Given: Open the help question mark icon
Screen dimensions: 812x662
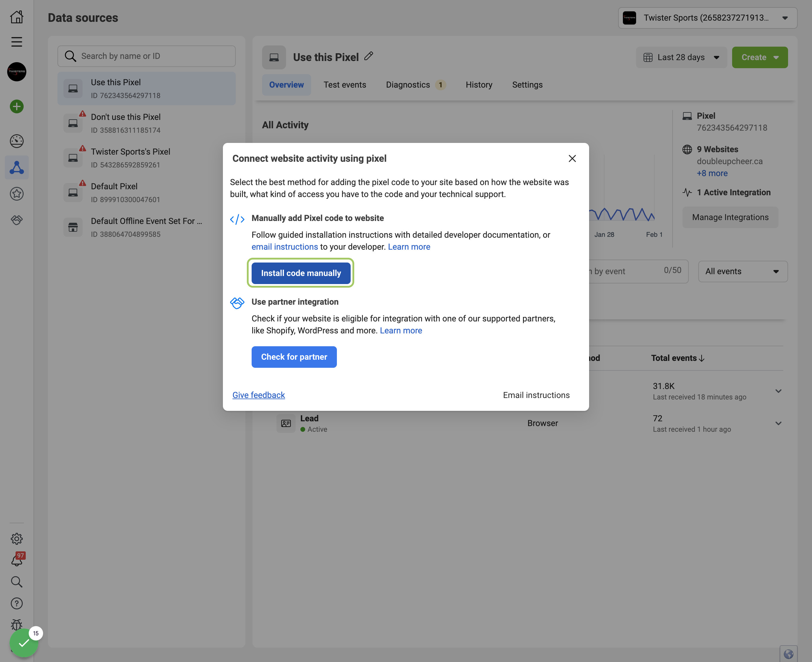Looking at the screenshot, I should 16,603.
